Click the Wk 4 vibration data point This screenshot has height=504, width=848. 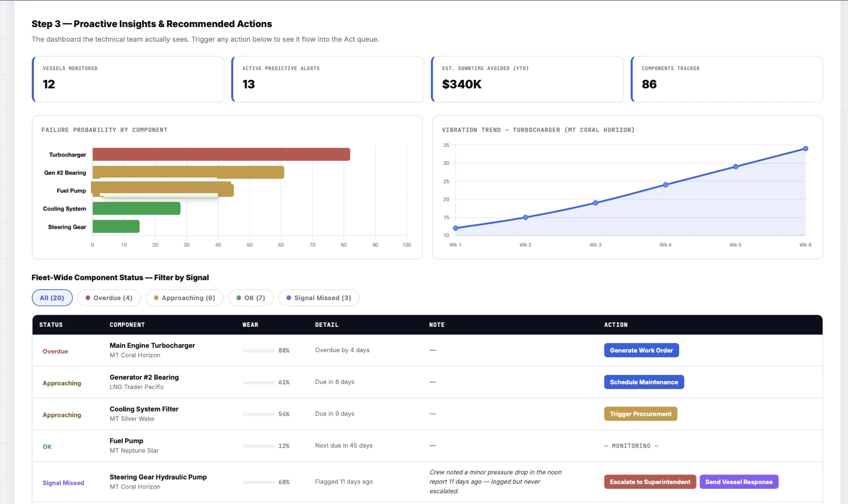tap(665, 185)
